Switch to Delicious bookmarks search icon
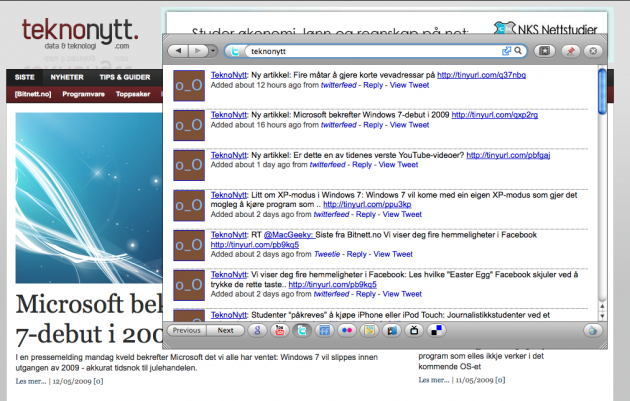 (436, 330)
